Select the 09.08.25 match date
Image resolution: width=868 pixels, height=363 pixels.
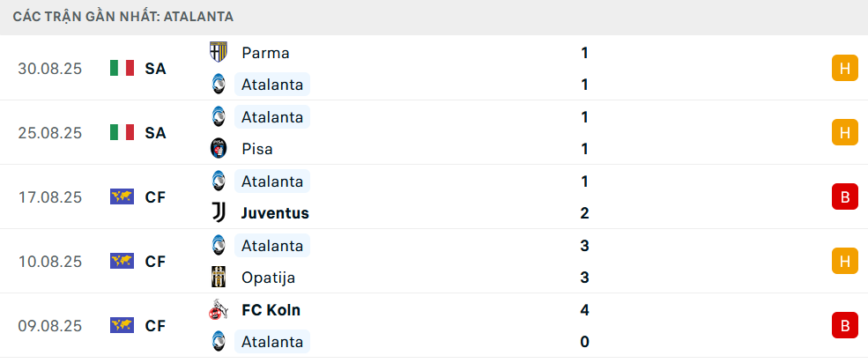tap(49, 326)
